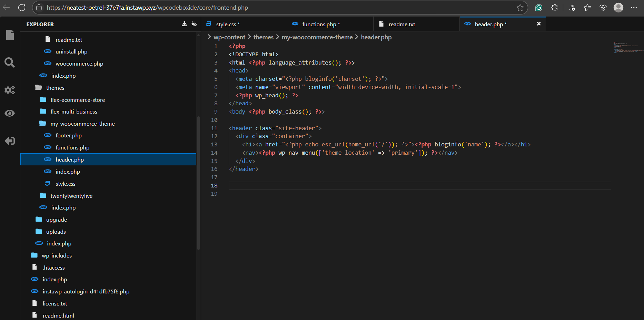This screenshot has width=644, height=320.
Task: Click the themes breadcrumb
Action: 264,37
